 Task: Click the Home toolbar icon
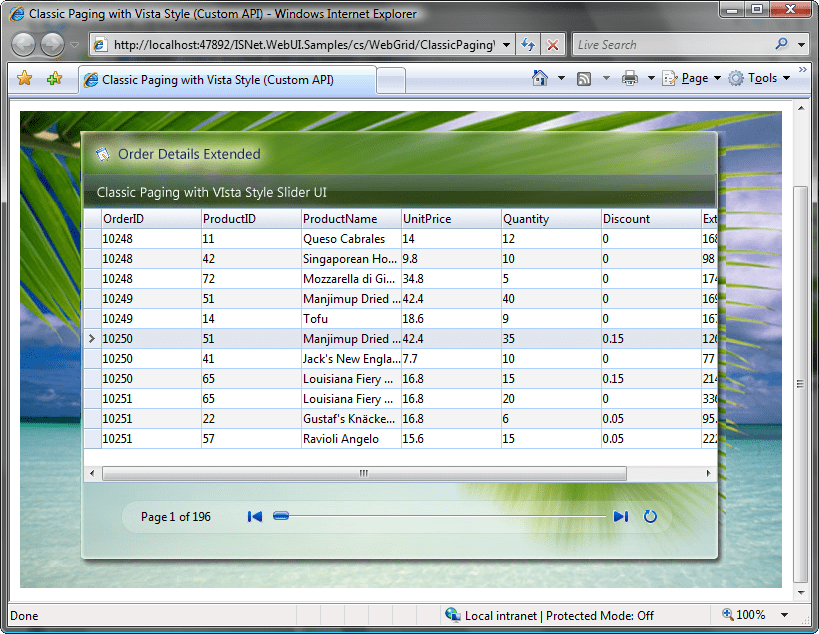click(x=540, y=78)
